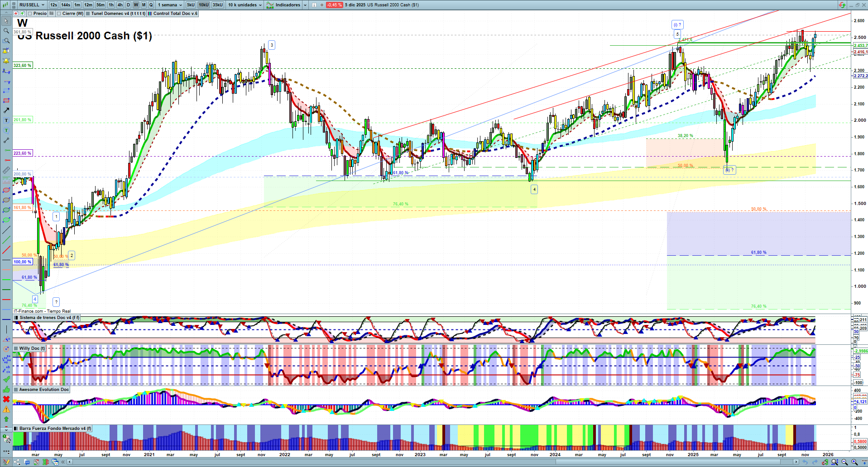Switch to the 4h timeframe
The image size is (868, 467).
(x=120, y=5)
